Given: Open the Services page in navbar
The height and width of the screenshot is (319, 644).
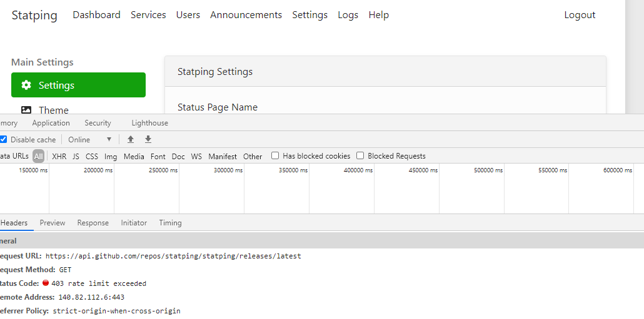Looking at the screenshot, I should point(148,15).
